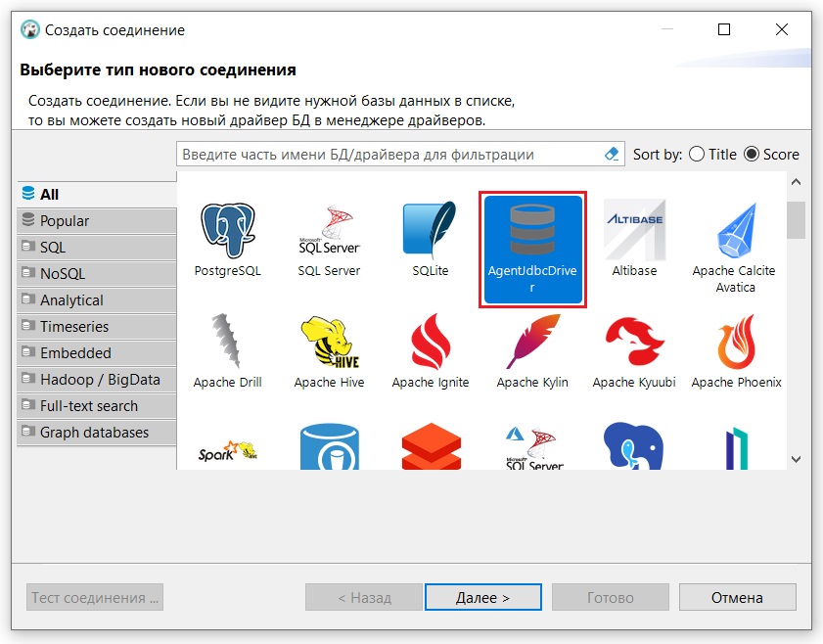Open the Popular category
The height and width of the screenshot is (644, 823).
[97, 221]
